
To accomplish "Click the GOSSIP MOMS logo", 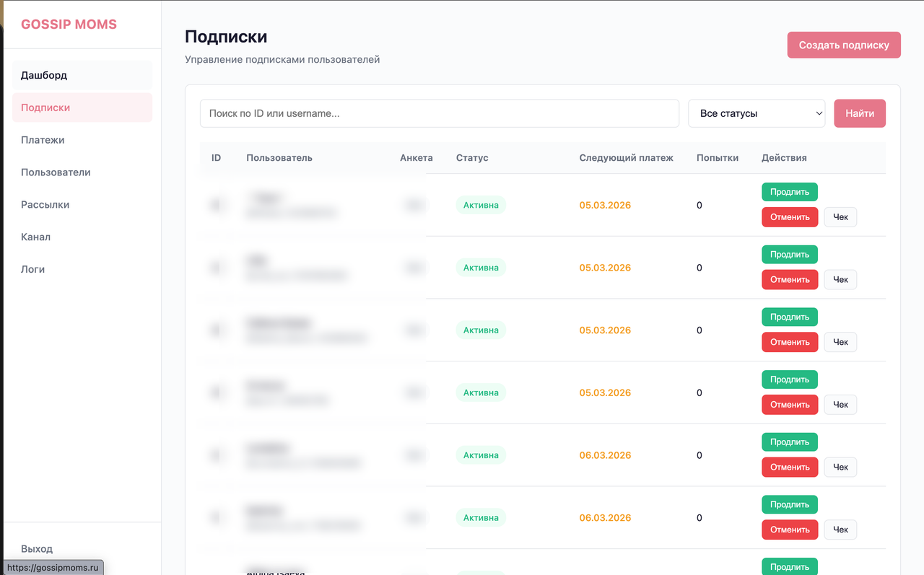I will tap(69, 25).
